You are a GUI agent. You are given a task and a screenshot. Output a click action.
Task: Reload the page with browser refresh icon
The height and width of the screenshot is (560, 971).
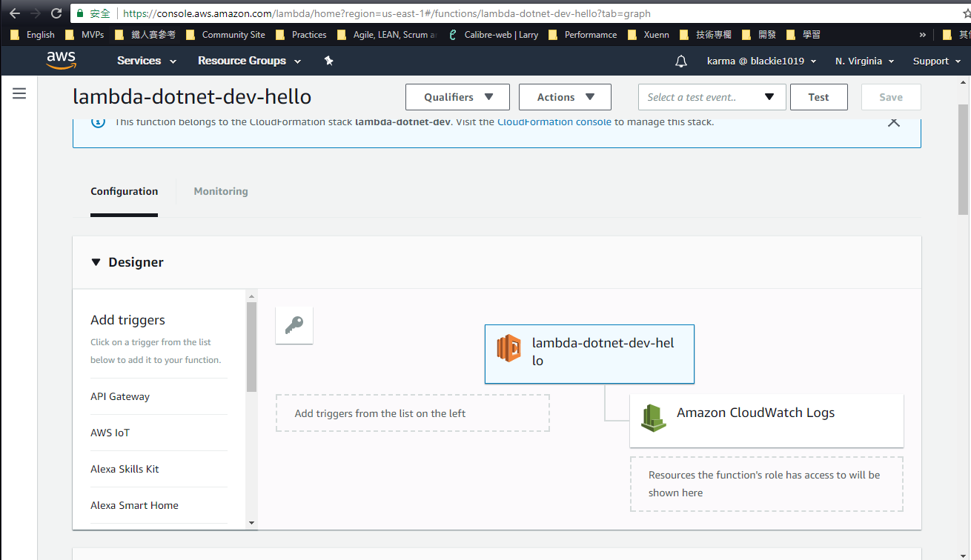click(x=56, y=13)
